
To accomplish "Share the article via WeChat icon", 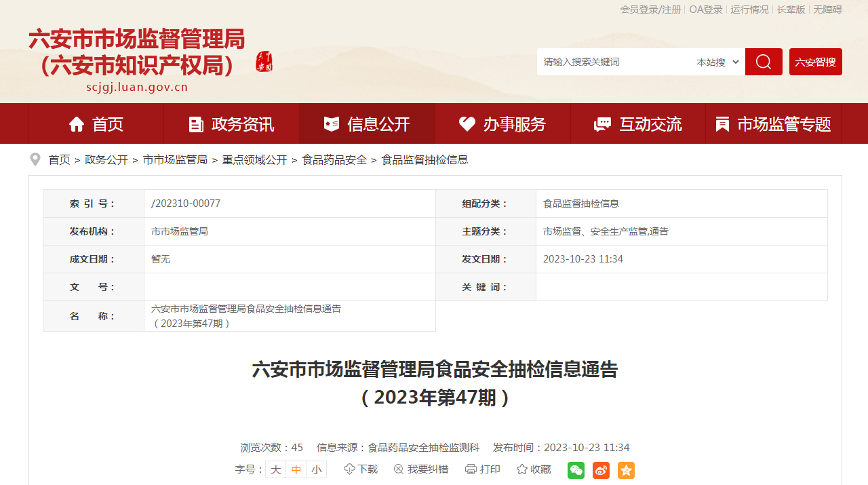I will click(576, 470).
